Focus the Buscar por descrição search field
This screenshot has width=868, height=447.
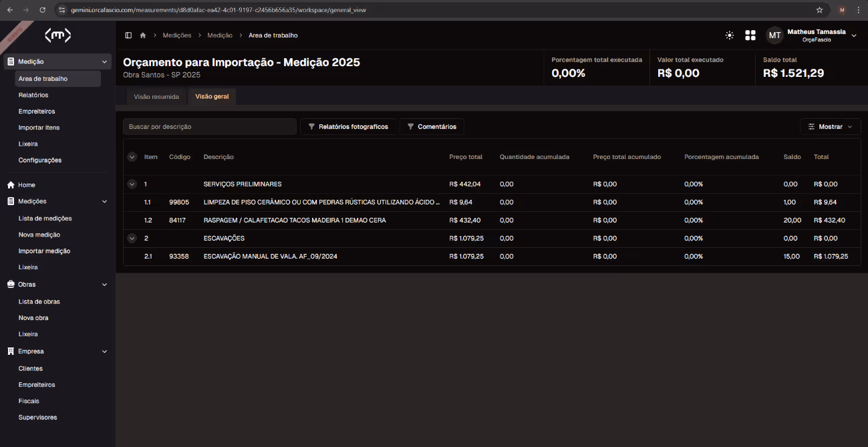(210, 126)
